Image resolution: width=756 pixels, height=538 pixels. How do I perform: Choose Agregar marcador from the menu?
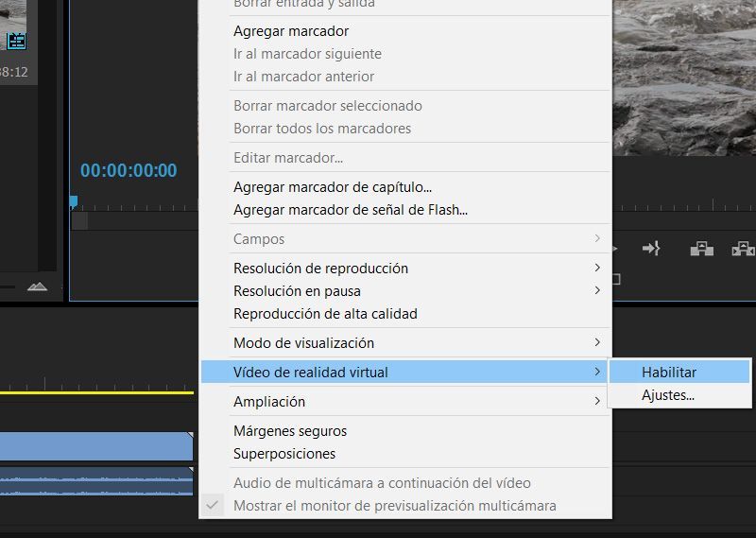[x=291, y=31]
